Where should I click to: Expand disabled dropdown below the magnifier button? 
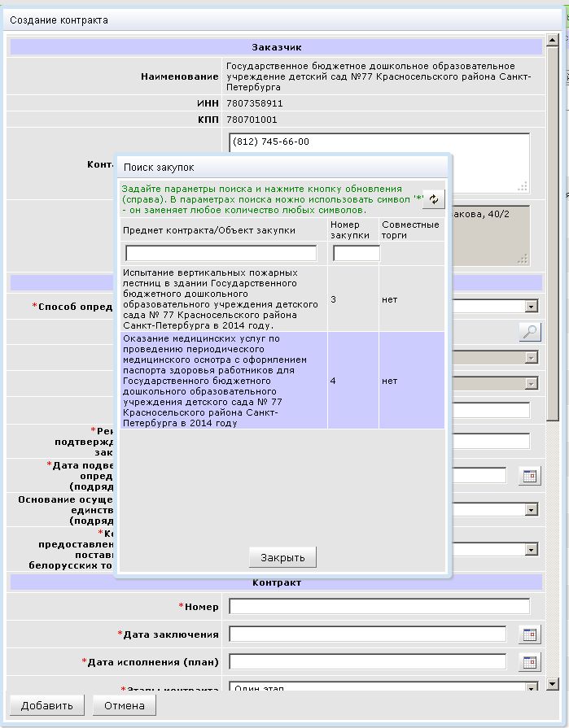pyautogui.click(x=531, y=358)
